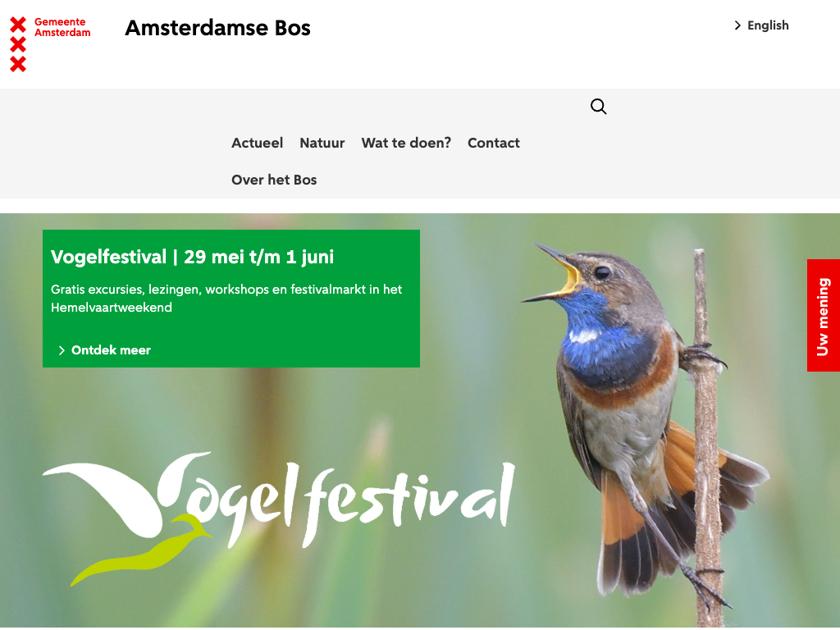Open the Actueel menu item
840x630 pixels.
click(x=257, y=143)
